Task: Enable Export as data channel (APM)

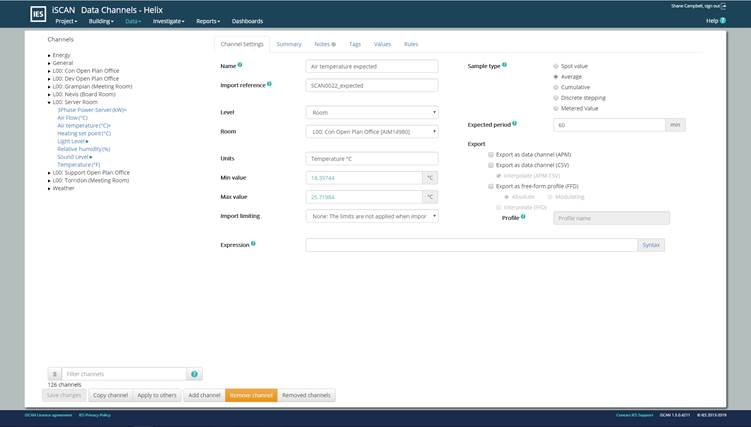Action: tap(491, 155)
